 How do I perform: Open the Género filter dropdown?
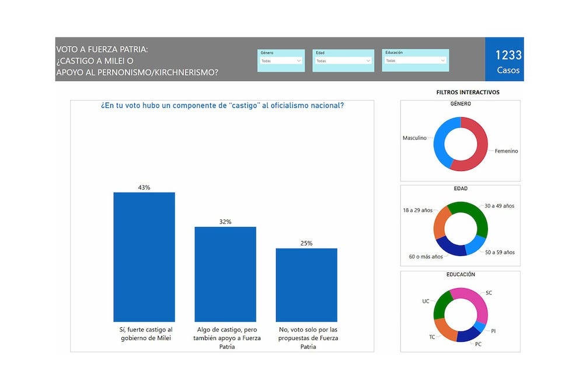[281, 61]
